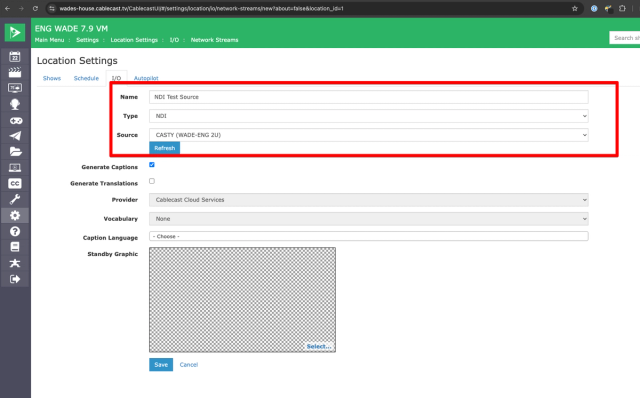Image resolution: width=640 pixels, height=398 pixels.
Task: Click the Main Menu breadcrumb
Action: (x=49, y=40)
